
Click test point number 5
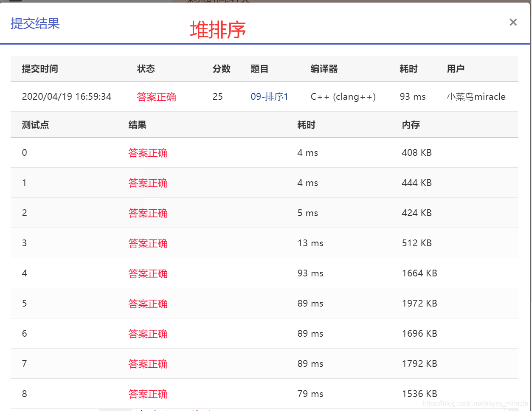point(24,304)
